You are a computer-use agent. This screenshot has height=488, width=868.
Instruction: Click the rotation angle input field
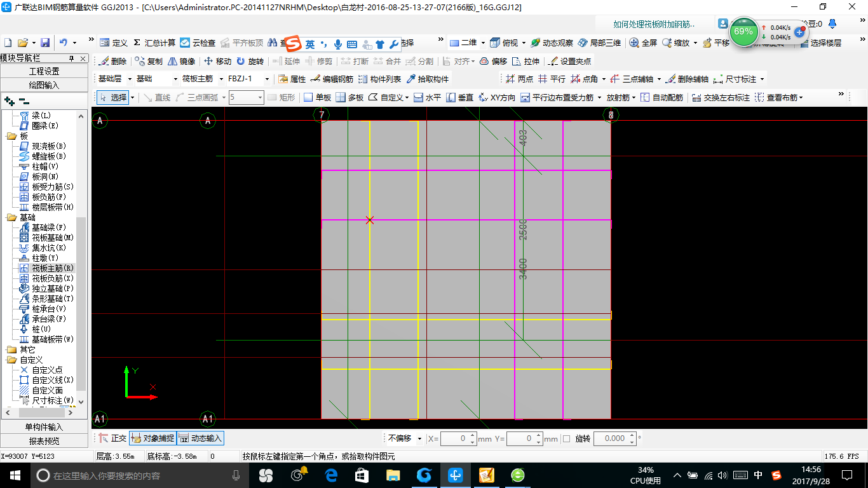pyautogui.click(x=614, y=438)
